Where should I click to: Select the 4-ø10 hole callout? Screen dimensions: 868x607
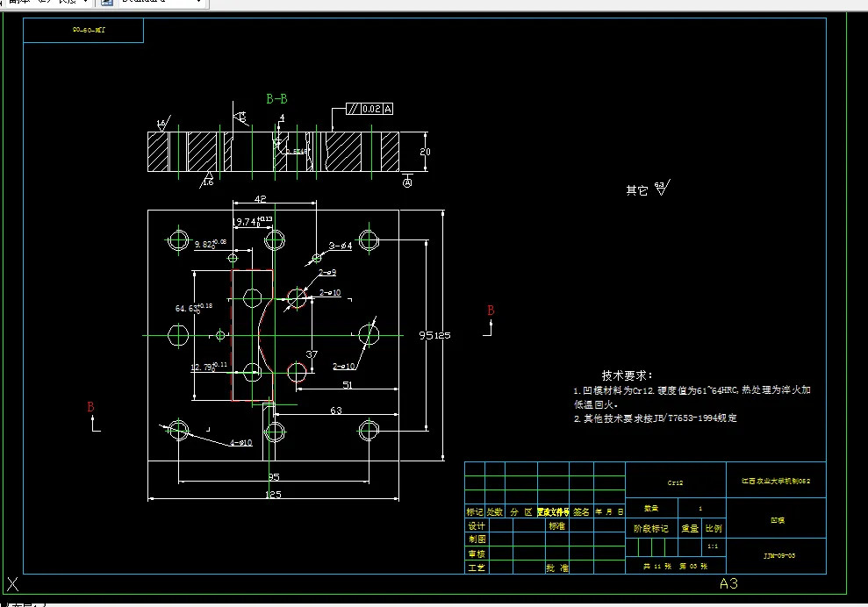(x=240, y=442)
